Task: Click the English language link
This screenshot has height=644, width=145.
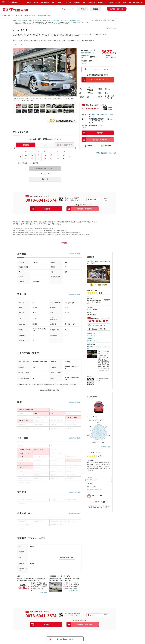Action: tap(64, 9)
